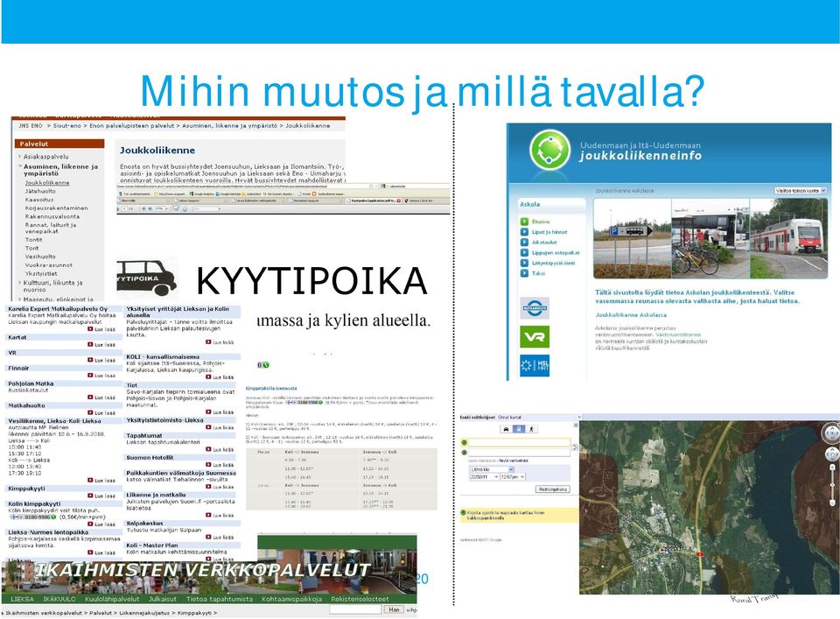Open the Valitse toinen kunta dropdown

[801, 190]
